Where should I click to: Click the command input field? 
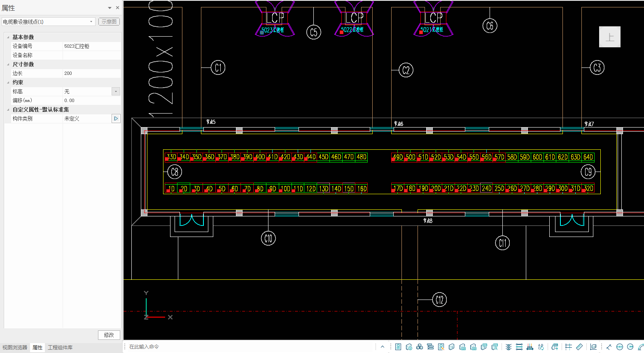[x=247, y=347]
